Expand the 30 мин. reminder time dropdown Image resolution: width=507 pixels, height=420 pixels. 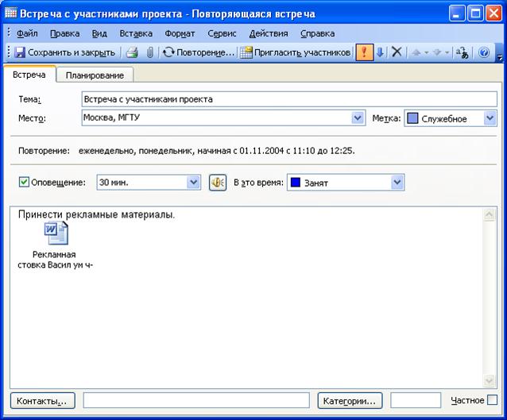(x=193, y=183)
